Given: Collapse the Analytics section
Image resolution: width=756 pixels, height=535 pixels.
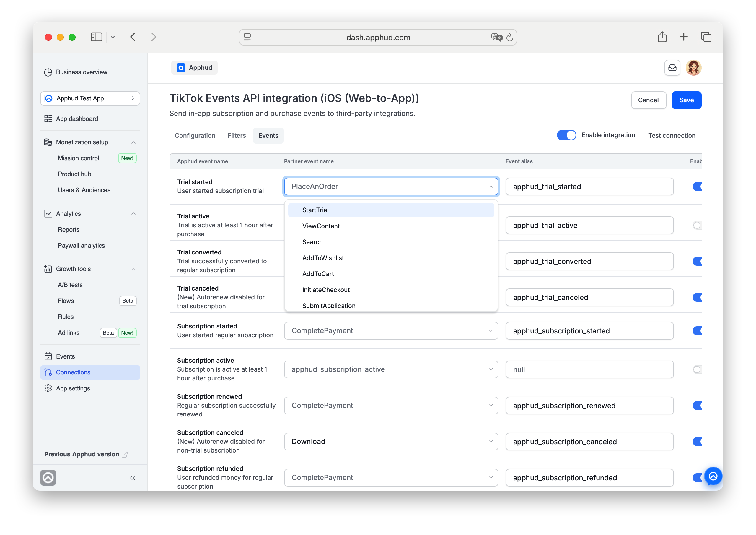Looking at the screenshot, I should [133, 214].
